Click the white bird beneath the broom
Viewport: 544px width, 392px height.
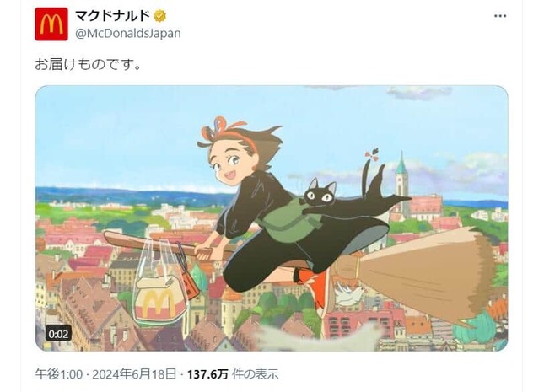click(x=349, y=294)
